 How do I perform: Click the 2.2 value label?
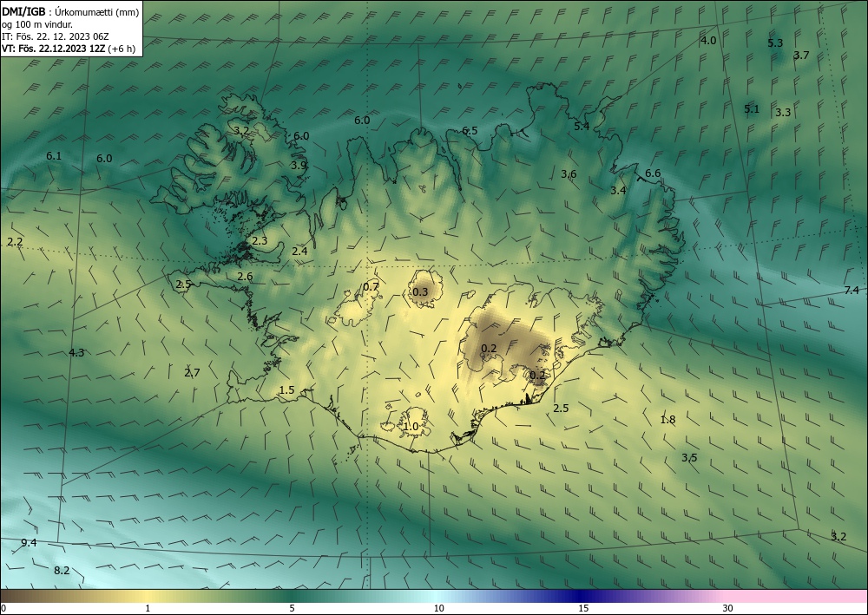[15, 242]
